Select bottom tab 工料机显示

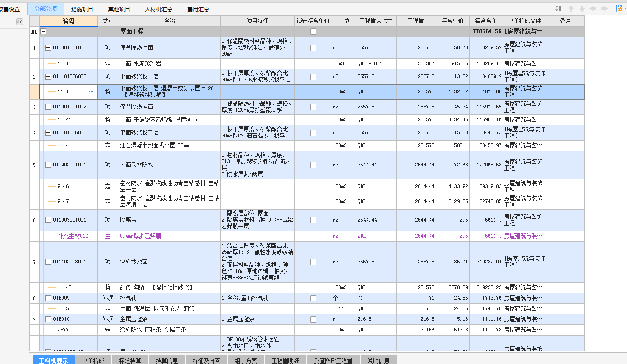point(53,360)
